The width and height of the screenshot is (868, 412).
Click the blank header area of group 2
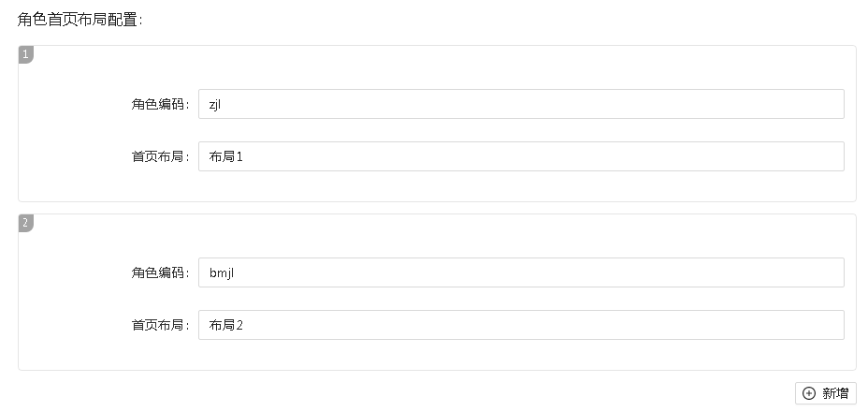tap(440, 232)
